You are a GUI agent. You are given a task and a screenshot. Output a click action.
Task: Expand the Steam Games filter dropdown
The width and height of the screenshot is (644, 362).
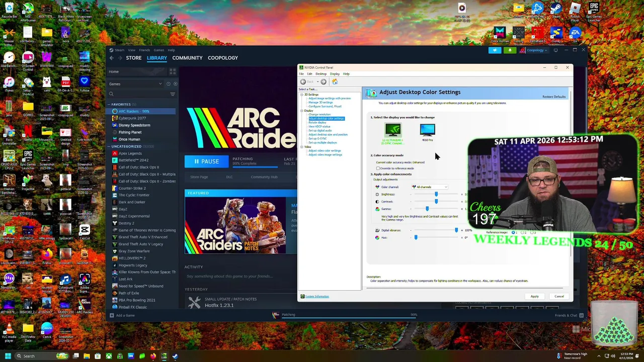tap(136, 84)
